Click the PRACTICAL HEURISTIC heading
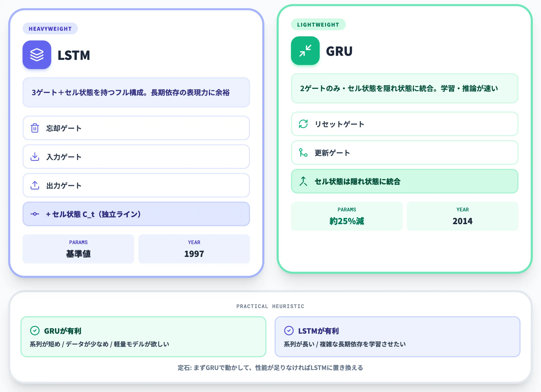The image size is (541, 392). pyautogui.click(x=270, y=306)
